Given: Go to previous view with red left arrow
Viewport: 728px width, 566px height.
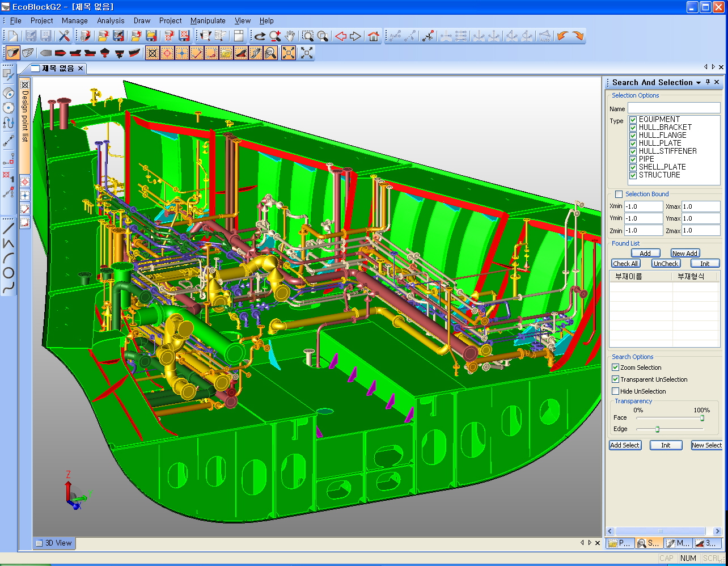Looking at the screenshot, I should (341, 36).
